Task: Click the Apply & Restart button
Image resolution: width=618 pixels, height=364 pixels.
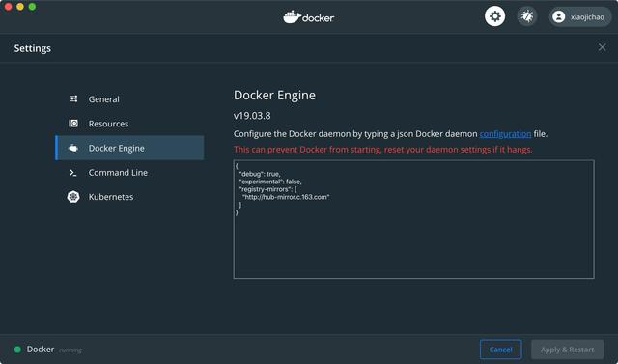Action: pos(567,350)
